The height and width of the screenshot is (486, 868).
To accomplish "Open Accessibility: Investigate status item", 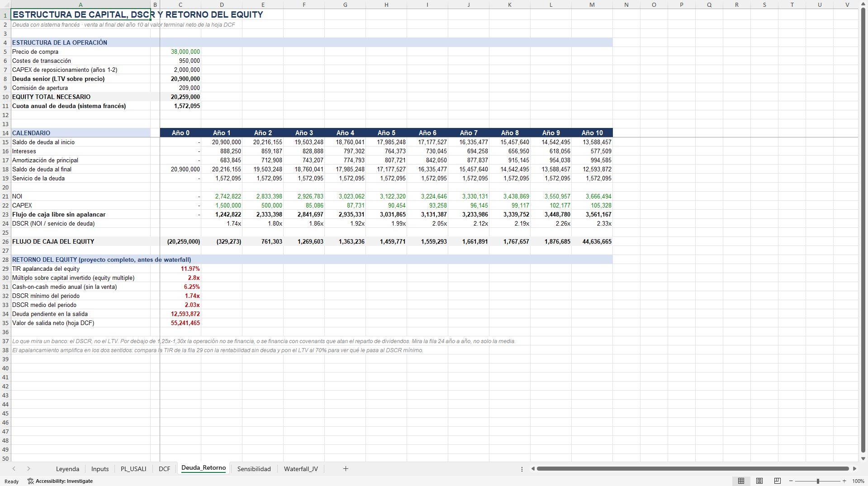I will (x=60, y=481).
